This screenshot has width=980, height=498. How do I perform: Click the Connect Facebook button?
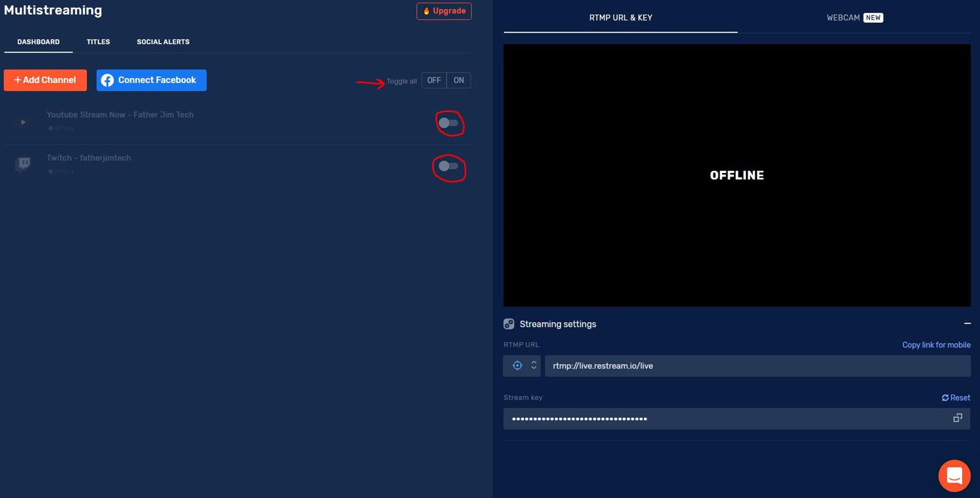[152, 80]
